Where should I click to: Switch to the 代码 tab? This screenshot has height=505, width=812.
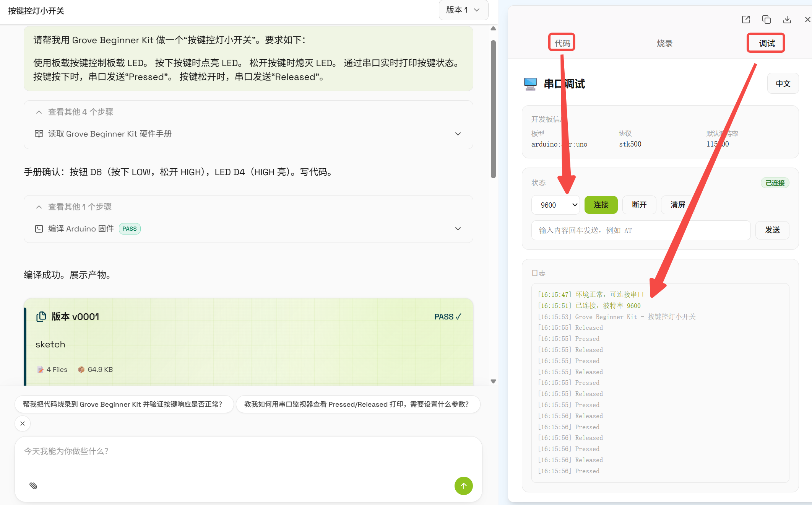pyautogui.click(x=562, y=43)
